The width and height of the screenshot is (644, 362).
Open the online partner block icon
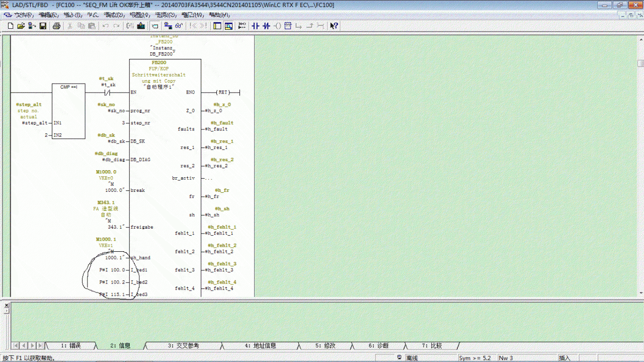point(32,26)
